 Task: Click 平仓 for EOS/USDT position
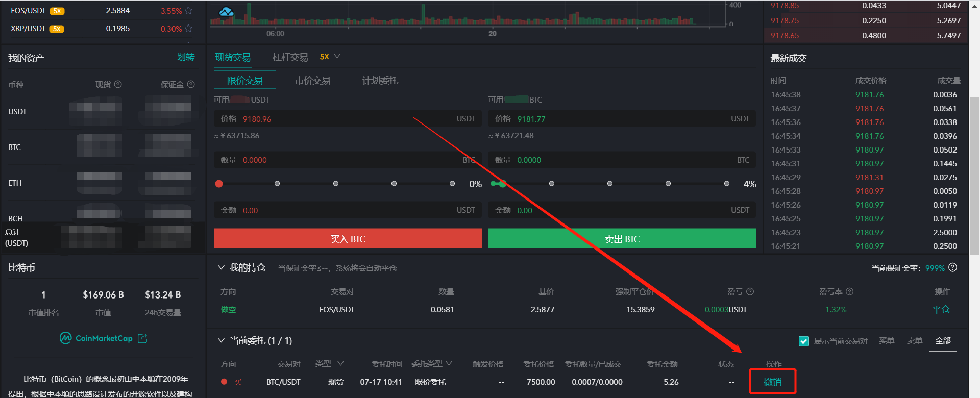coord(941,309)
